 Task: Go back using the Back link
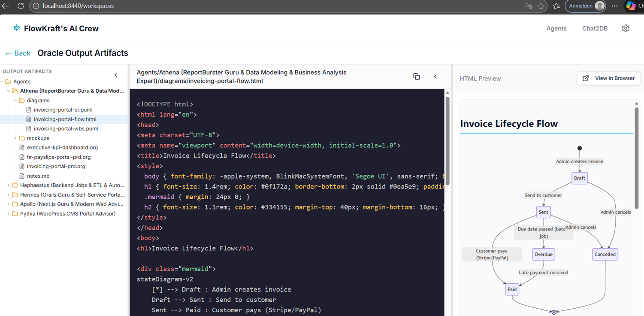coord(17,53)
